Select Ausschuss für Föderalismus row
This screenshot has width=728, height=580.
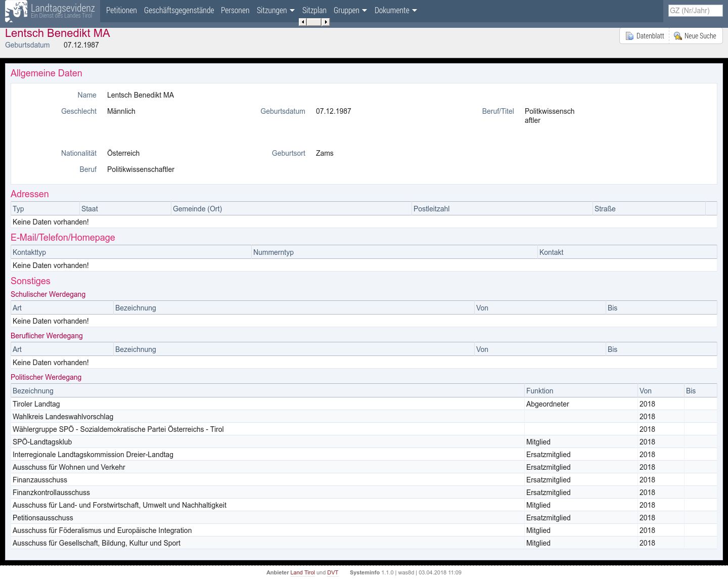(x=364, y=530)
